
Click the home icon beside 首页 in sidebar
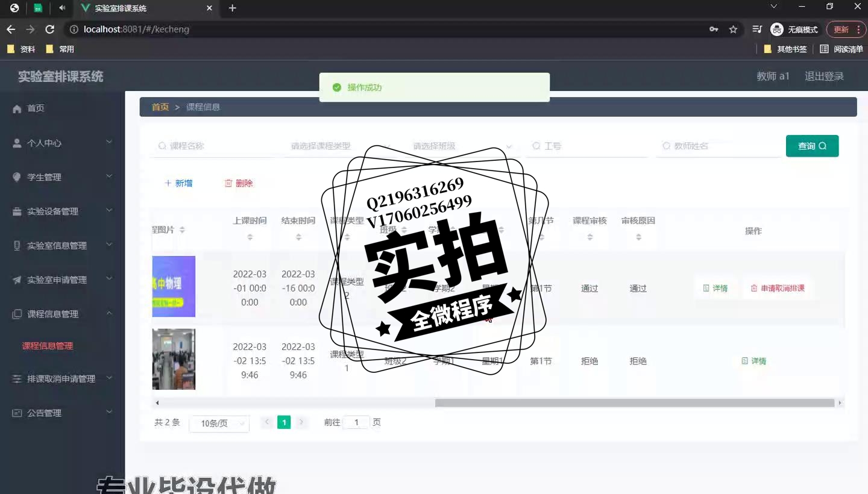17,108
